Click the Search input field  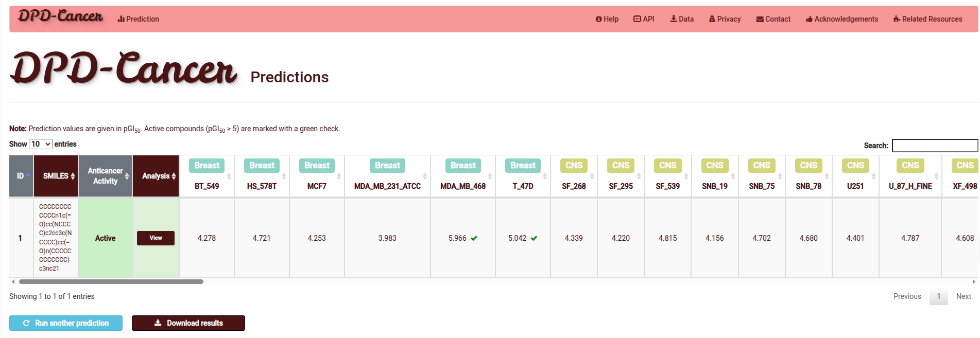(x=934, y=146)
